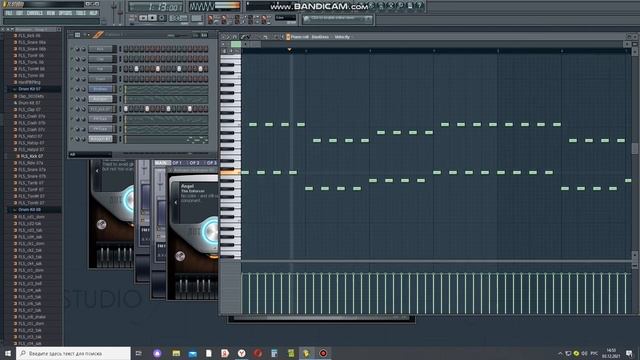The height and width of the screenshot is (360, 640).
Task: Open the TOOLS menu
Action: point(81,13)
